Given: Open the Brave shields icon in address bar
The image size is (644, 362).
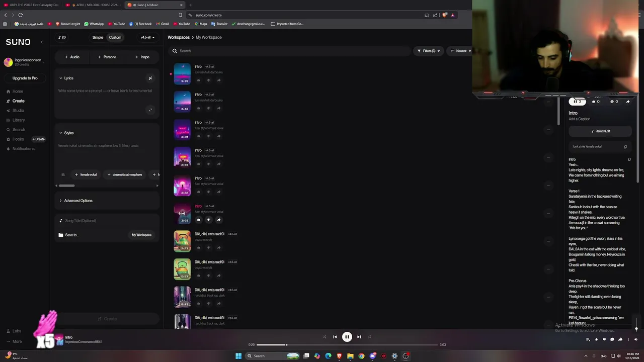Looking at the screenshot, I should [444, 15].
